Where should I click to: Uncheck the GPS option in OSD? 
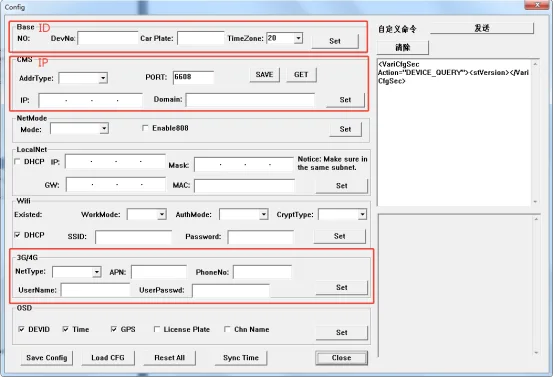coord(114,329)
